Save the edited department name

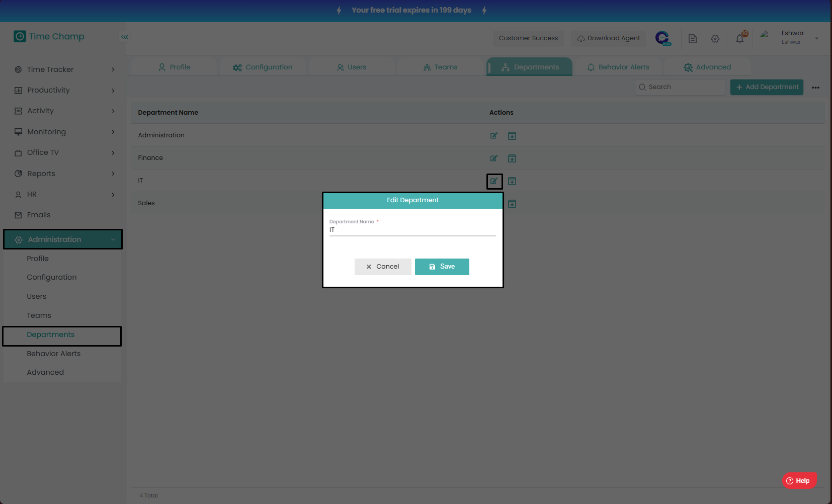(x=442, y=267)
